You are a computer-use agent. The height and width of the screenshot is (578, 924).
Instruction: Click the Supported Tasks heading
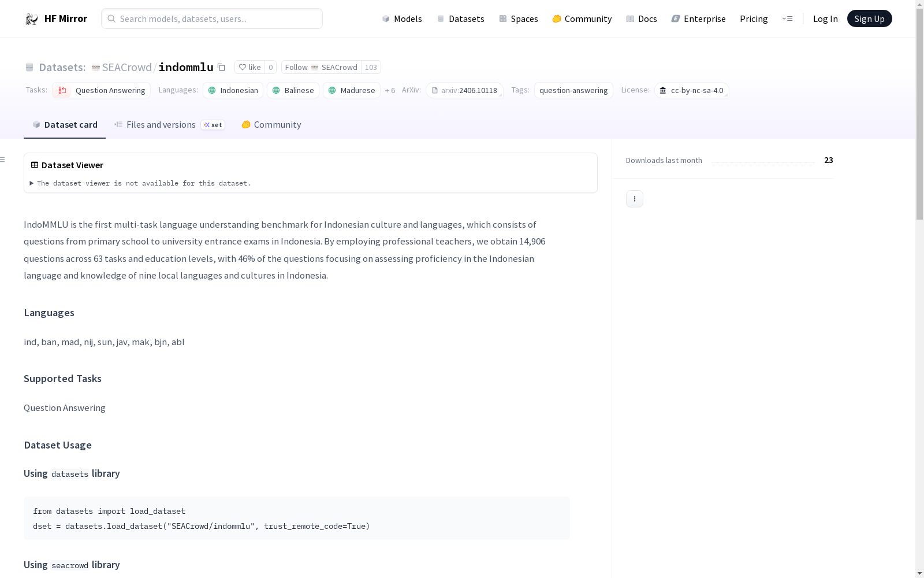pos(62,379)
